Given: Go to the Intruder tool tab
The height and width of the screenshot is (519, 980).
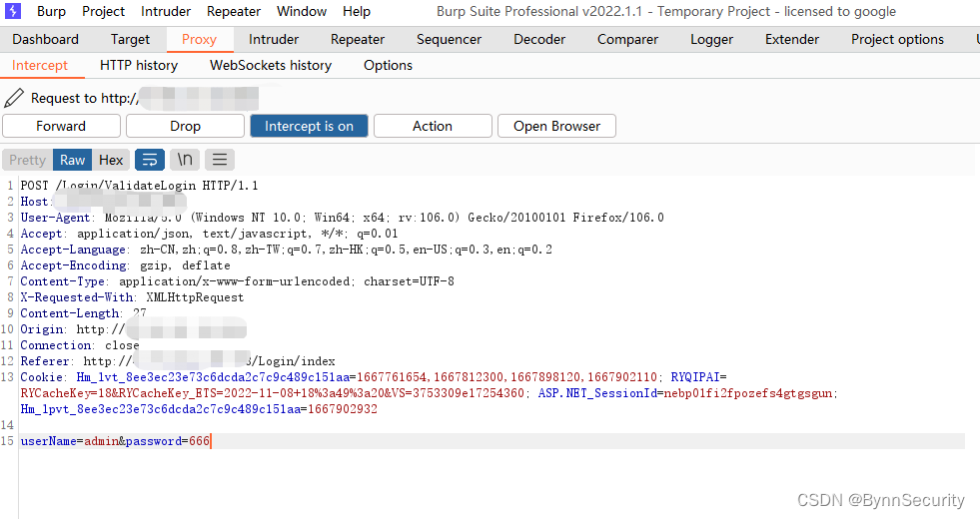Looking at the screenshot, I should click(x=274, y=39).
